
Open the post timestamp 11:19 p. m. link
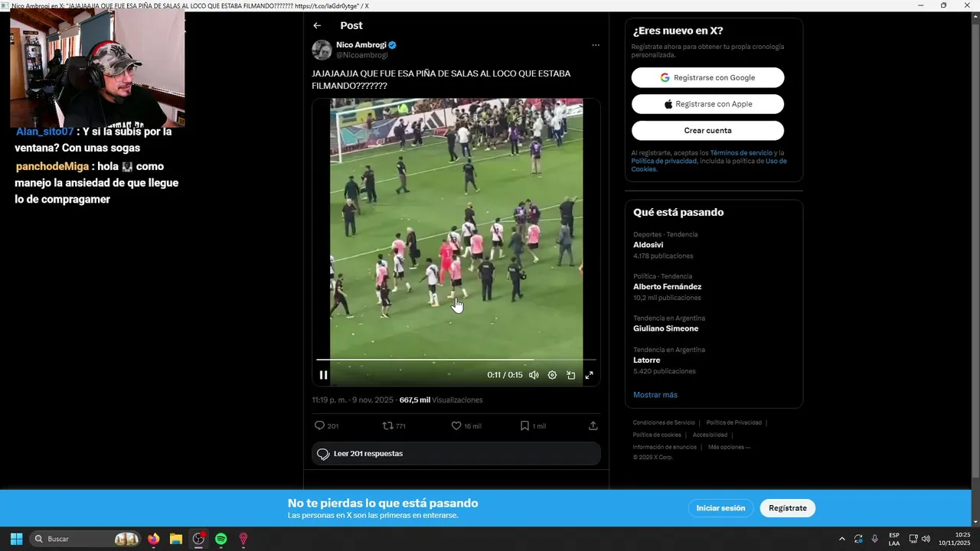point(352,400)
